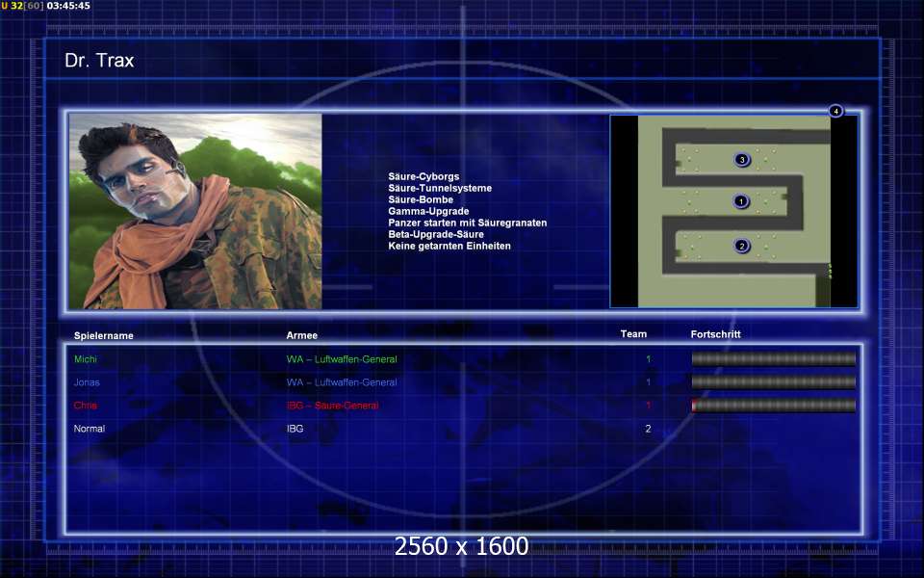Click the FPS counter showing 32
This screenshot has height=578, width=924.
16,6
